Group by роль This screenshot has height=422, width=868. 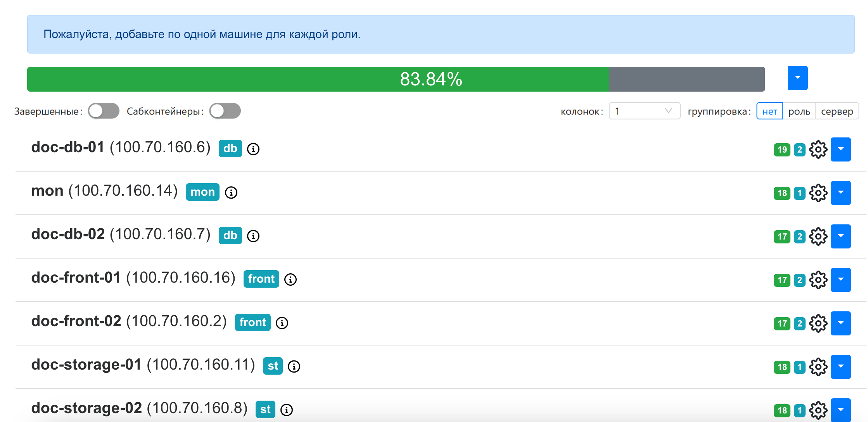pos(799,111)
